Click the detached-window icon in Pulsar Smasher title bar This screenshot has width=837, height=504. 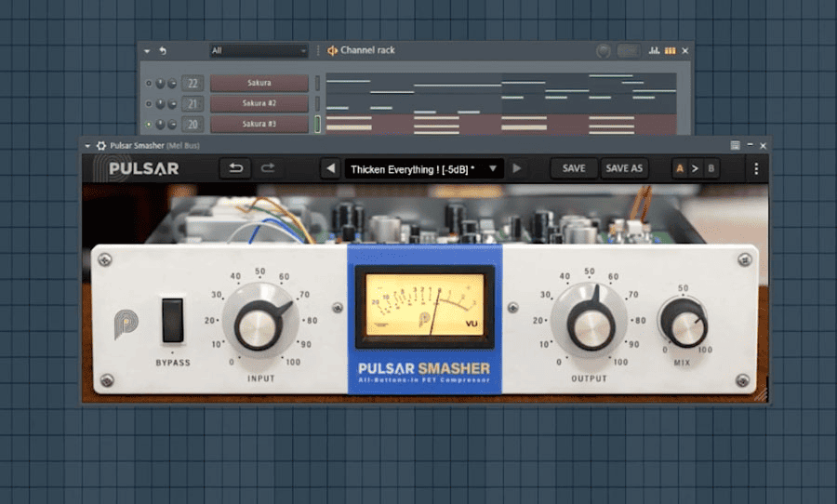(x=735, y=145)
